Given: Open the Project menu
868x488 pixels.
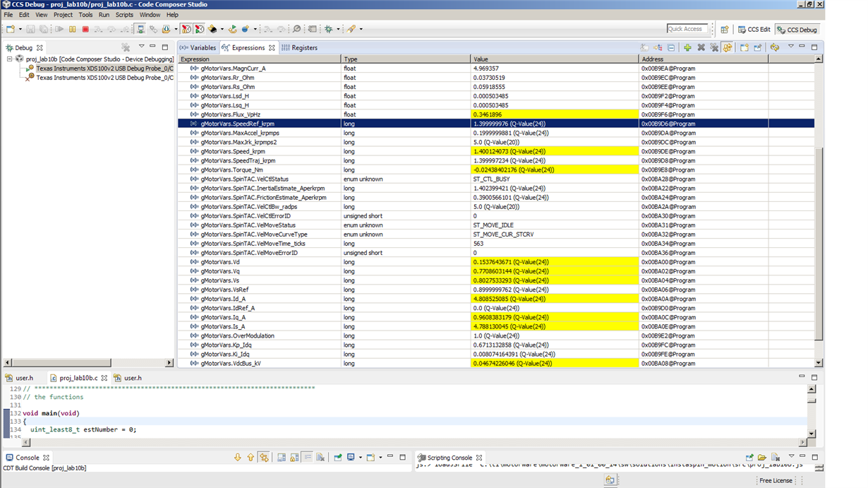Looking at the screenshot, I should pyautogui.click(x=63, y=14).
